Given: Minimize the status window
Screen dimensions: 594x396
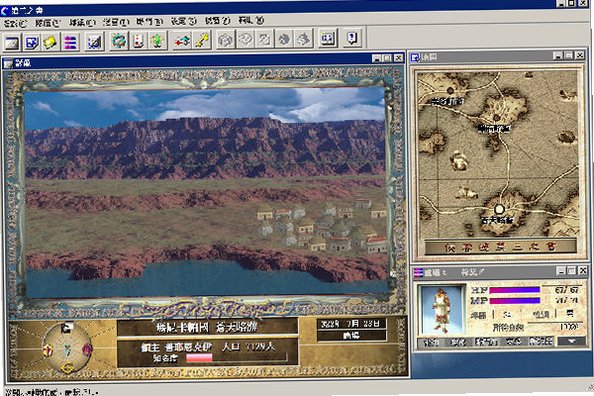Looking at the screenshot, I should [x=562, y=271].
